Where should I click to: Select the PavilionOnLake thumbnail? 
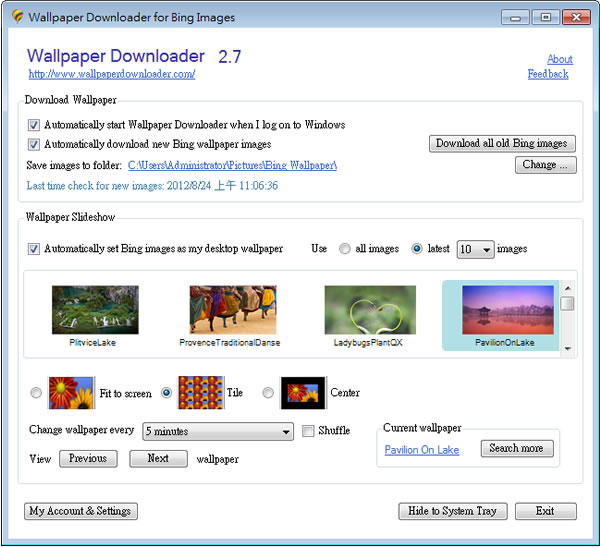[508, 310]
